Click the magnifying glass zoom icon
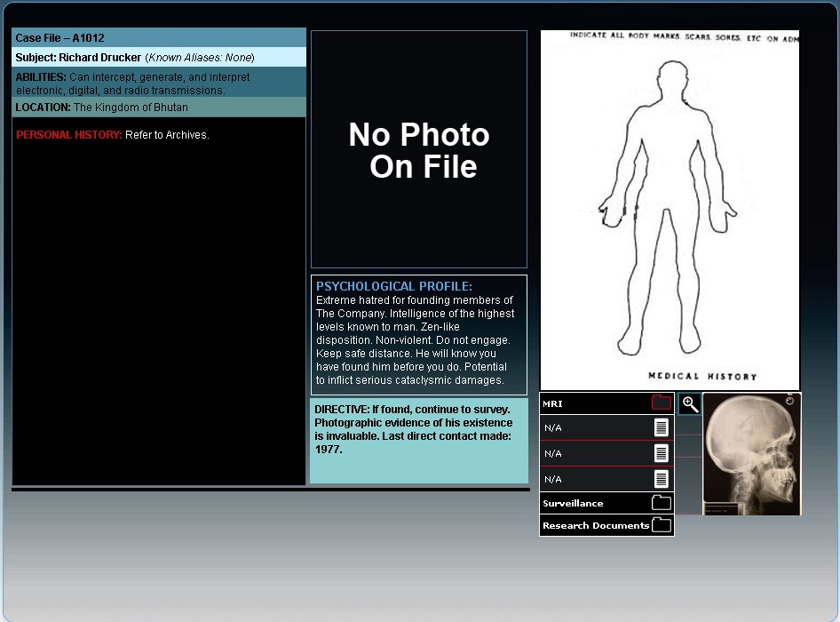Image resolution: width=840 pixels, height=622 pixels. coord(690,404)
